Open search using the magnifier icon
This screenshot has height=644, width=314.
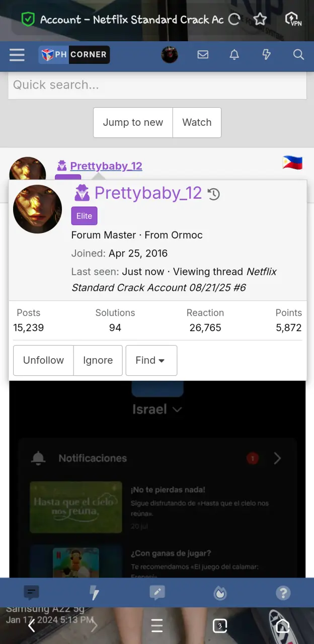(298, 54)
